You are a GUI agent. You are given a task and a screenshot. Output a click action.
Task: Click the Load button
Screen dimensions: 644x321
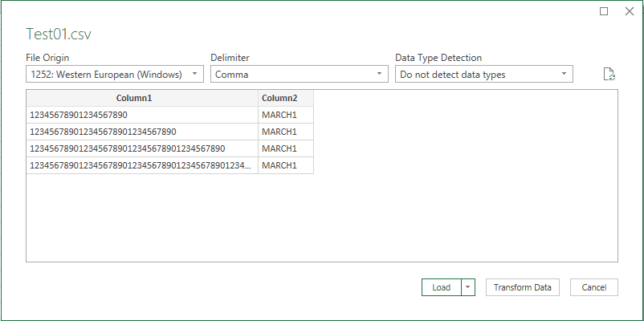[x=441, y=287]
